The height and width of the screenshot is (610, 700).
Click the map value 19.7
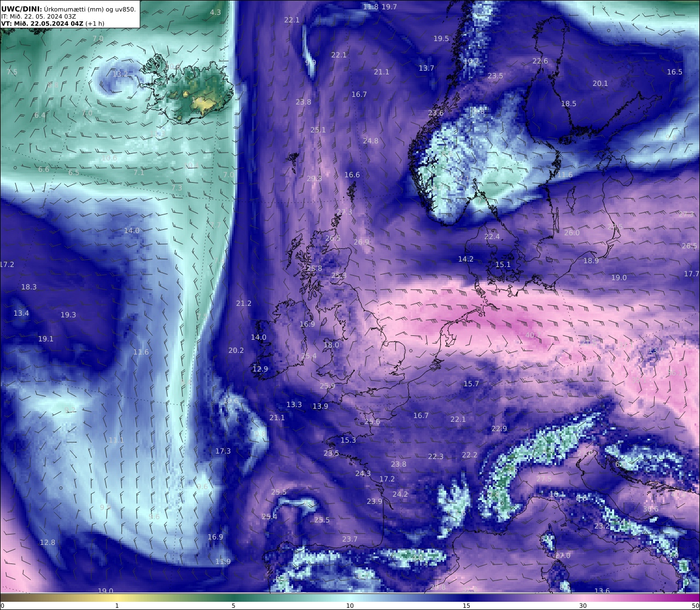[389, 7]
